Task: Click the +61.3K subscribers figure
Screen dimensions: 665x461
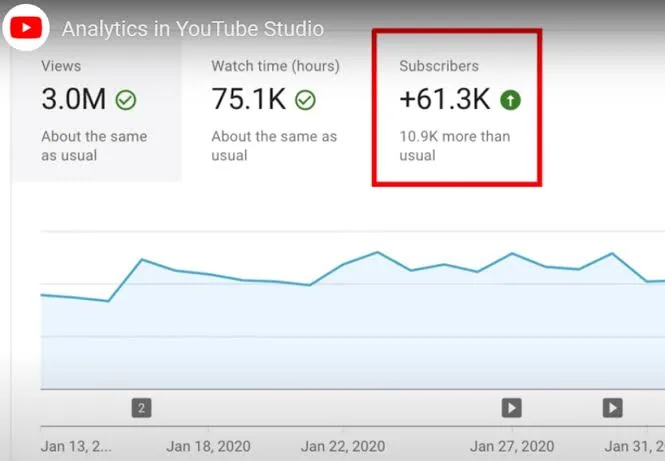Action: click(445, 99)
